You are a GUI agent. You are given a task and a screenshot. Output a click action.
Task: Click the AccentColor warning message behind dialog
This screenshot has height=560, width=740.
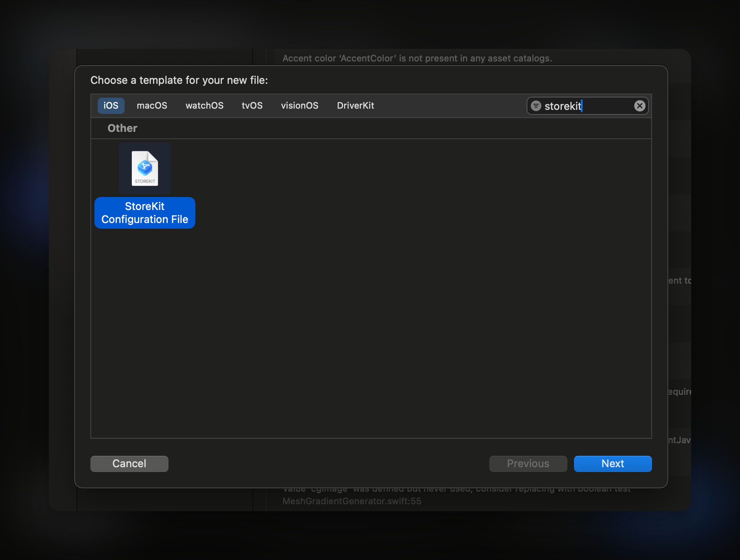417,58
